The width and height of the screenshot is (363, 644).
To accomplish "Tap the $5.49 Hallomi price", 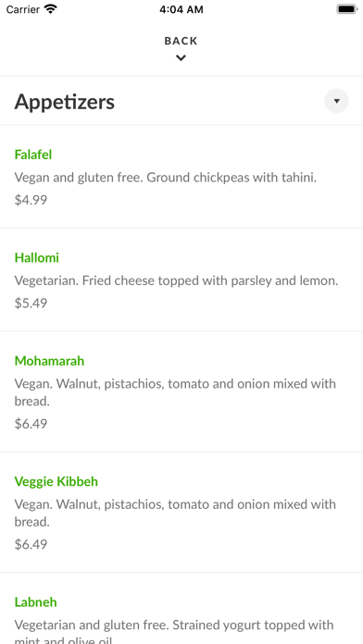I will point(31,303).
